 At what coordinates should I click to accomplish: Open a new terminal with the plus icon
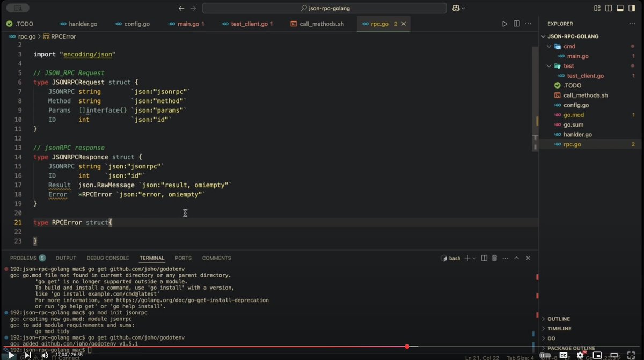point(467,258)
